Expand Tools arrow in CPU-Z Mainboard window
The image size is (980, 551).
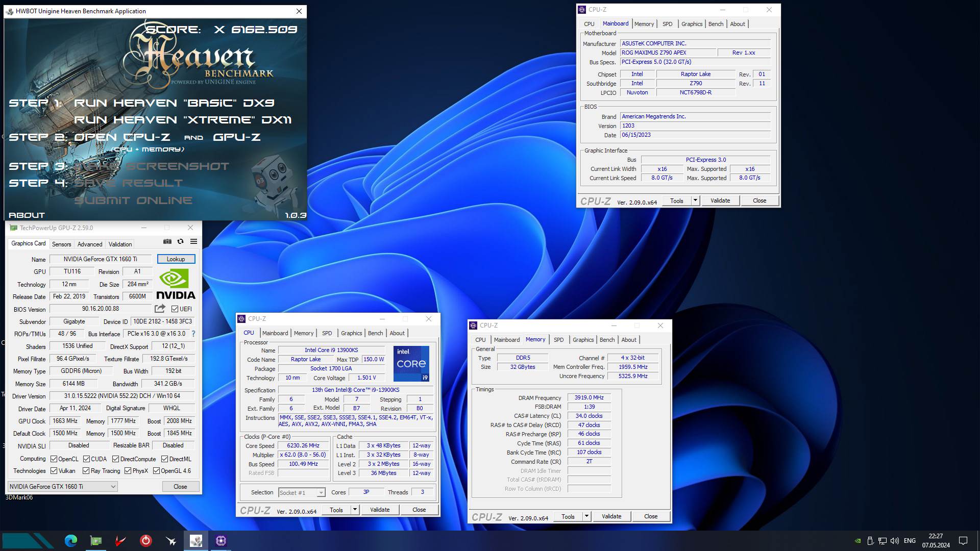[x=695, y=201]
